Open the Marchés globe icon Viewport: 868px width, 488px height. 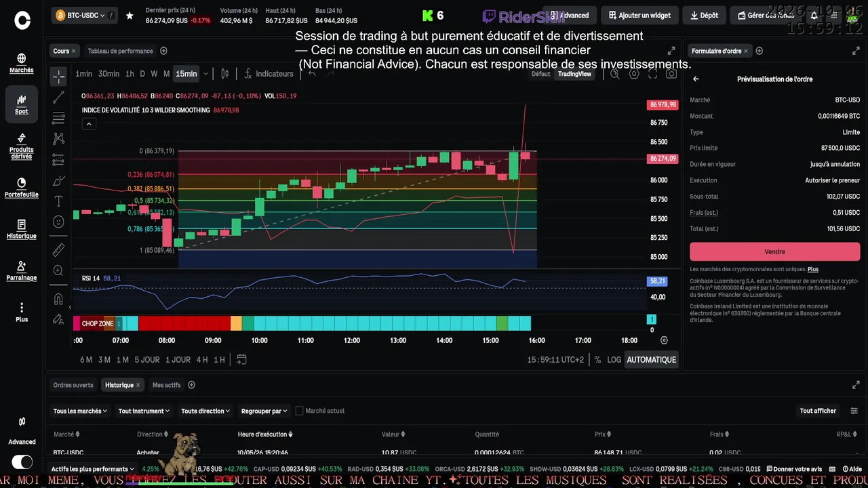pyautogui.click(x=22, y=58)
